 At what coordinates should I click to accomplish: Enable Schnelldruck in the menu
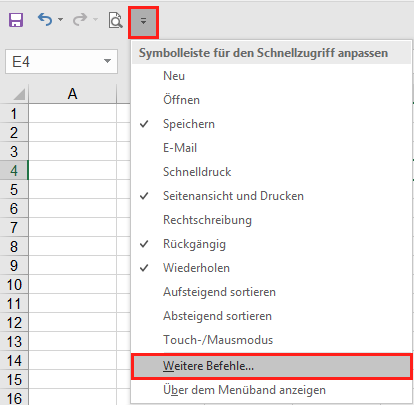tap(271, 172)
